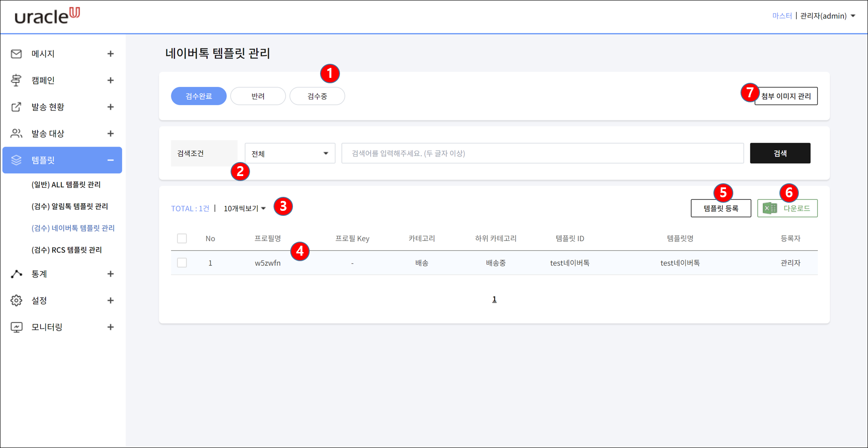Expand the 캠페인 menu plus sign
The image size is (868, 448).
(x=110, y=80)
